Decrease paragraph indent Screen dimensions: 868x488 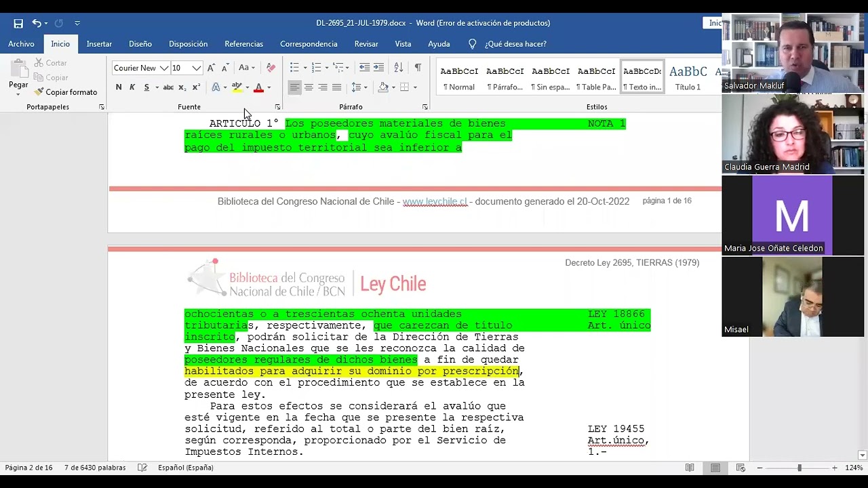point(364,68)
